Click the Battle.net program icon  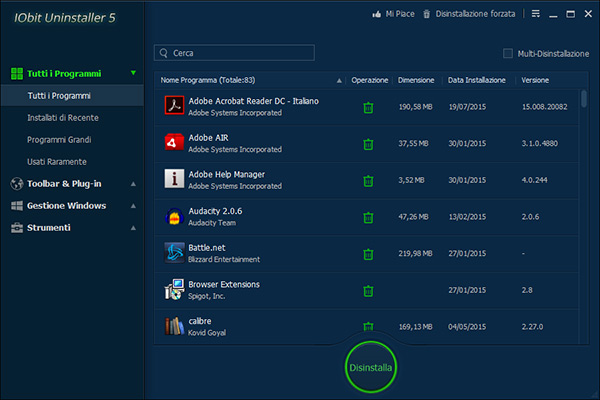174,253
